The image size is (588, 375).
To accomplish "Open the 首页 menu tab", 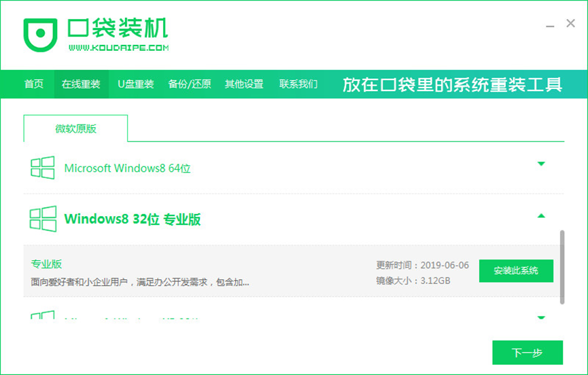I will [x=34, y=84].
